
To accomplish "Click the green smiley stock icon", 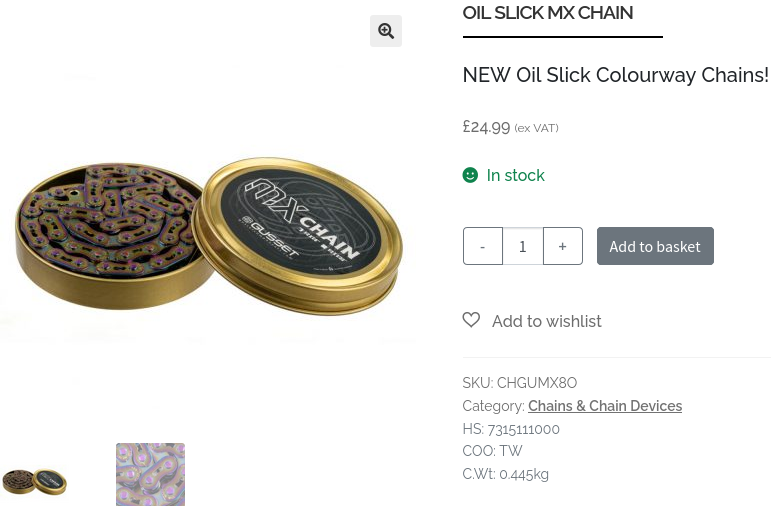I will coord(470,175).
